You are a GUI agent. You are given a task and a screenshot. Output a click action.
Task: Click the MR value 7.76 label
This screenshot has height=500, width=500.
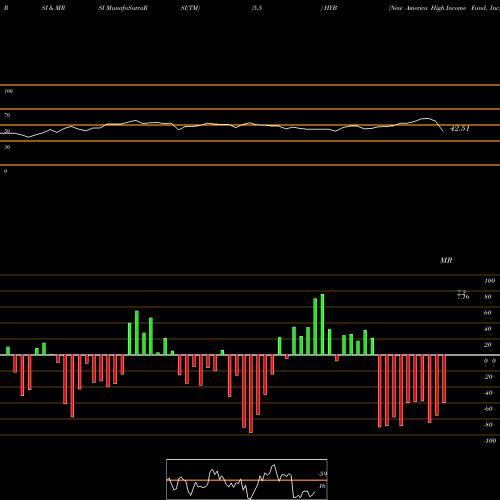tap(463, 296)
